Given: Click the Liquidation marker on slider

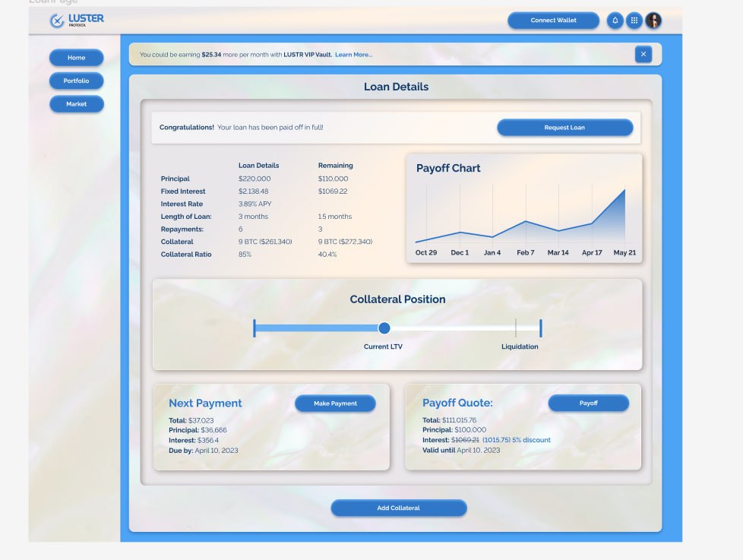Looking at the screenshot, I should click(516, 327).
